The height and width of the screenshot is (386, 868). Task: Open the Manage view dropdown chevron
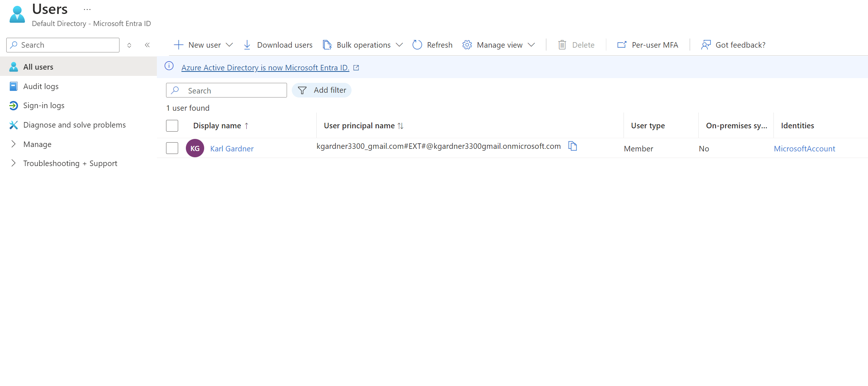pos(532,45)
